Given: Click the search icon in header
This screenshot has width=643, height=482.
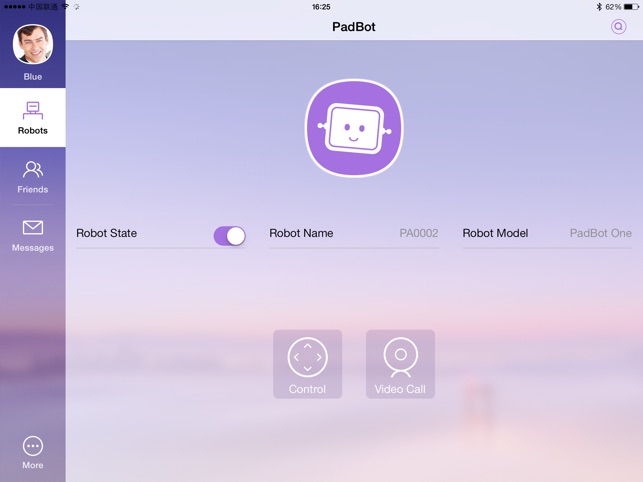Looking at the screenshot, I should (x=618, y=27).
